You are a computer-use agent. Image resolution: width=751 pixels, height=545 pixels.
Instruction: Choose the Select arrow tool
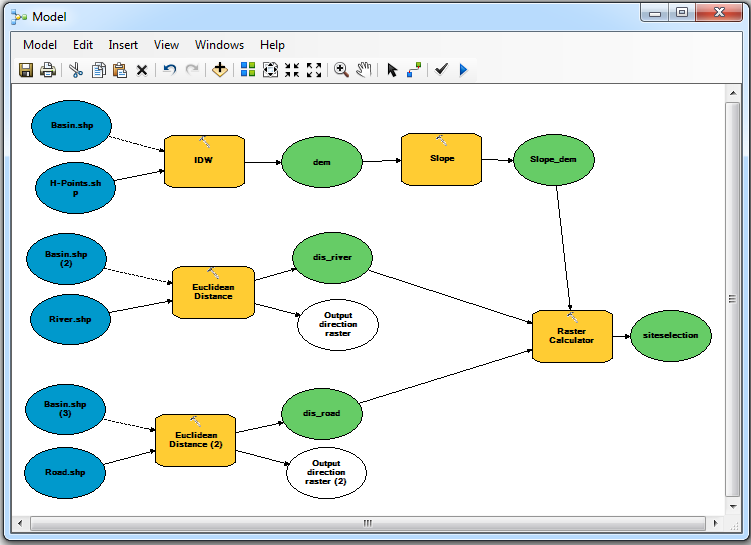click(x=392, y=70)
